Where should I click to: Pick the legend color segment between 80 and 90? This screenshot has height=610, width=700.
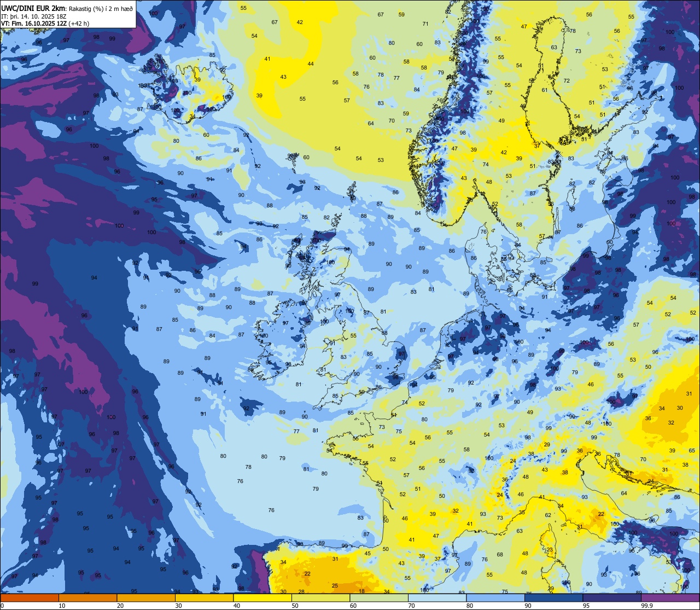(495, 597)
